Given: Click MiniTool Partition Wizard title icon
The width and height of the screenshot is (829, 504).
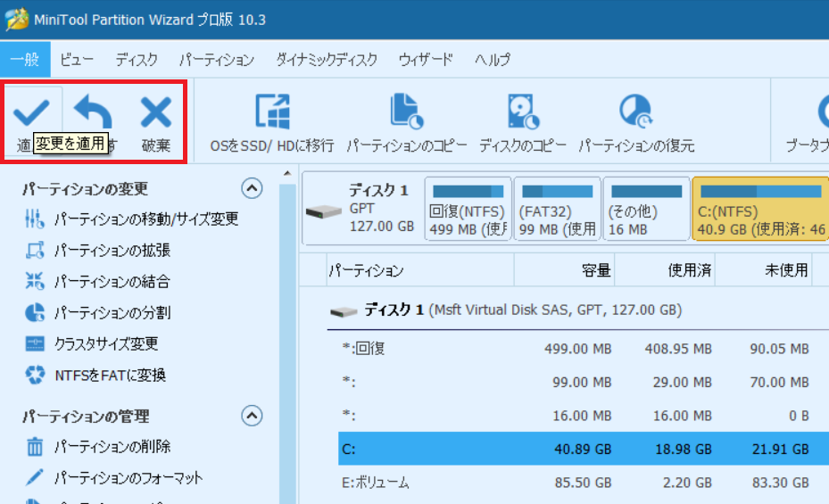Looking at the screenshot, I should coord(16,19).
